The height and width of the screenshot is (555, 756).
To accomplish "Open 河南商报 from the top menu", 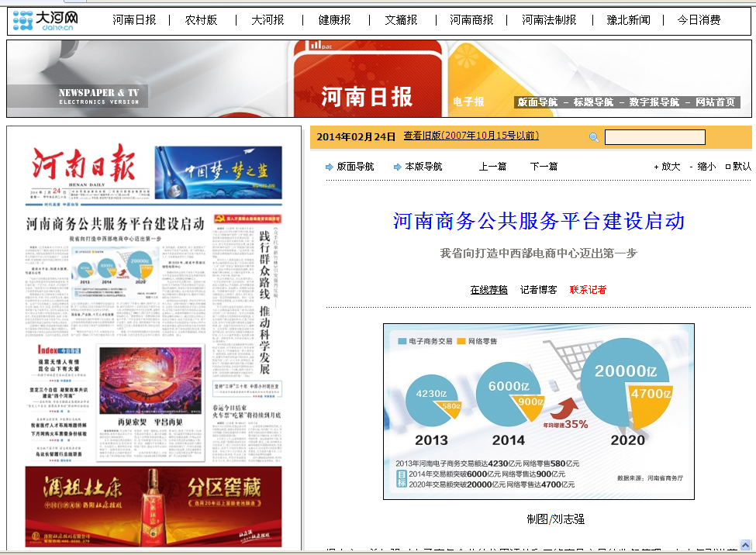I will tap(471, 20).
